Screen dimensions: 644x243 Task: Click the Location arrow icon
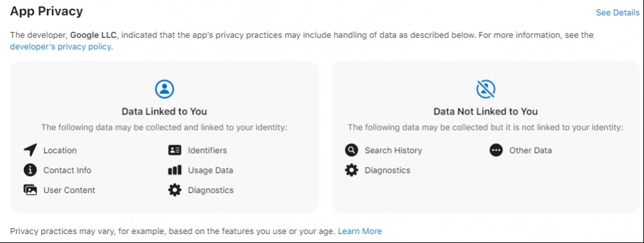click(x=30, y=150)
